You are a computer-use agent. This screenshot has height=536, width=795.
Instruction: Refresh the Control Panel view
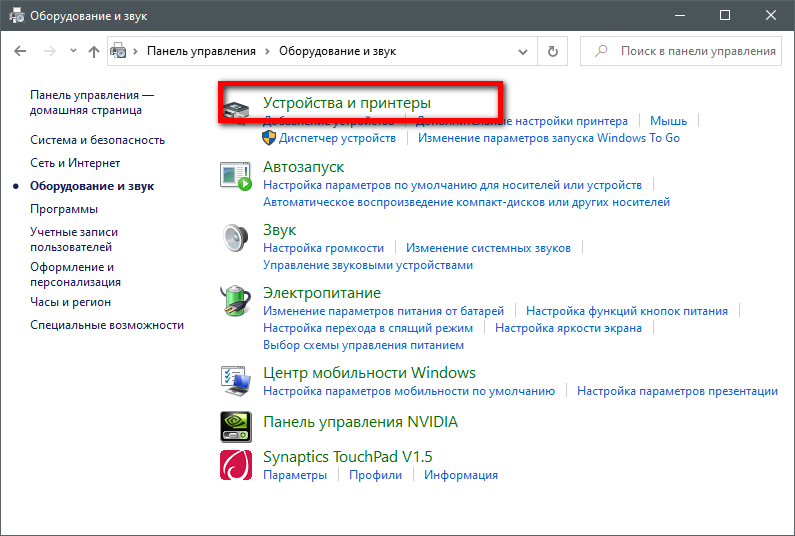tap(552, 51)
